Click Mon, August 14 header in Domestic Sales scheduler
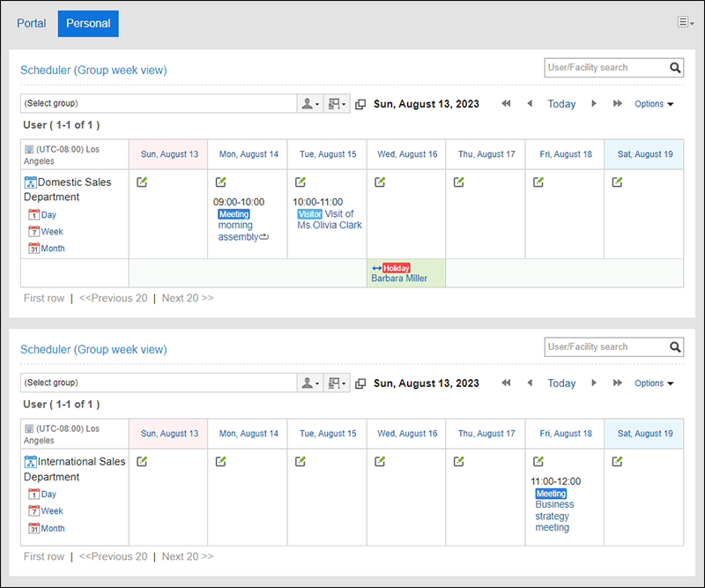This screenshot has width=705, height=588. point(249,154)
